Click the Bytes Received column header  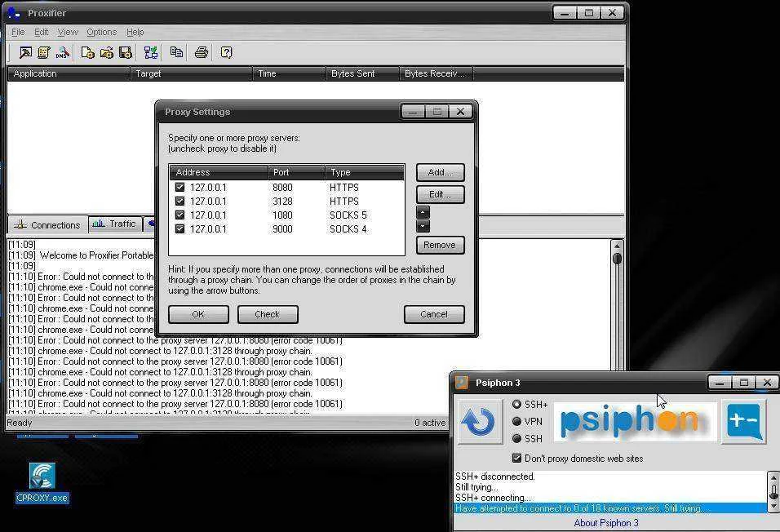tap(436, 73)
